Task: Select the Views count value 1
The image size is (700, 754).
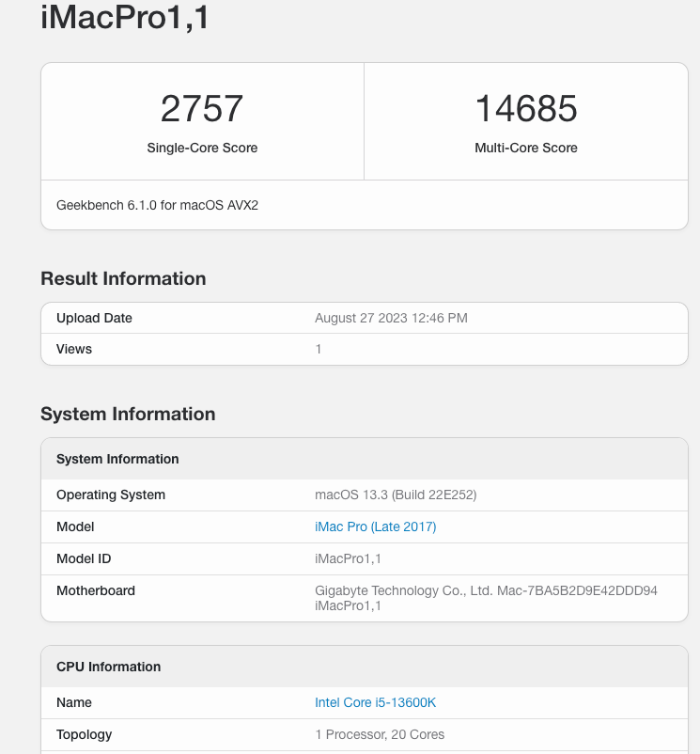Action: (x=318, y=349)
